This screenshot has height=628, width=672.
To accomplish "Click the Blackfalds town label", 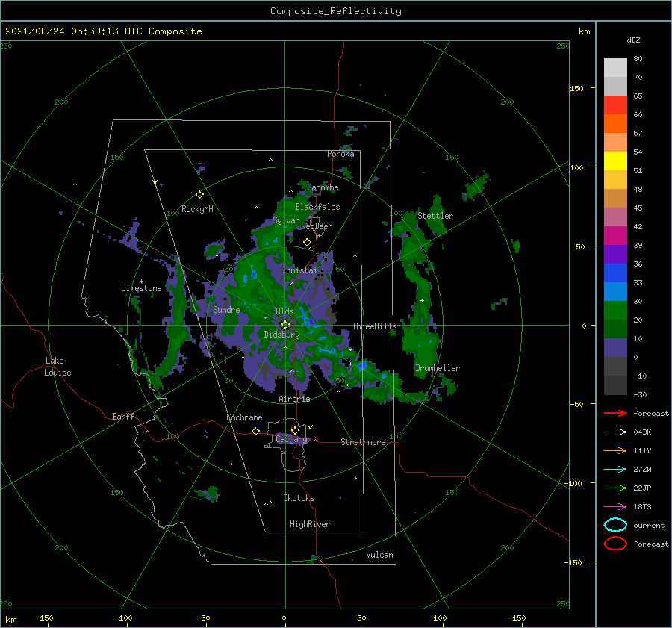I will (317, 207).
